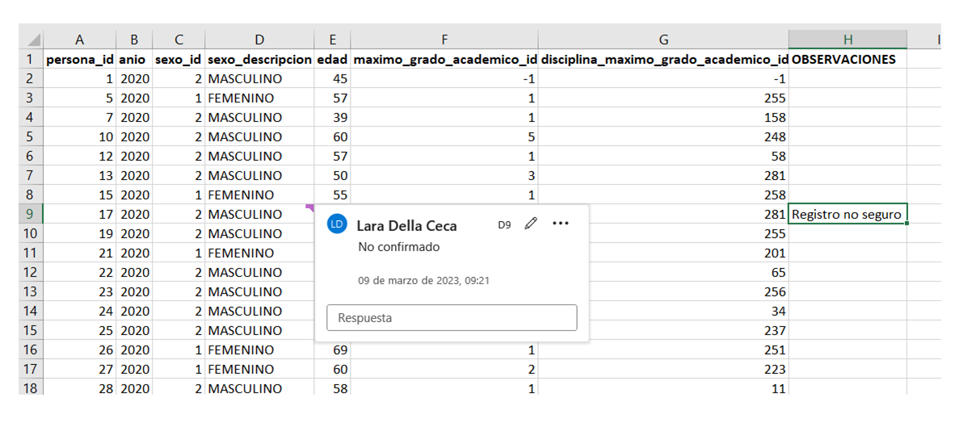Click the D9 cell reference in comment
980x427 pixels.
click(504, 225)
